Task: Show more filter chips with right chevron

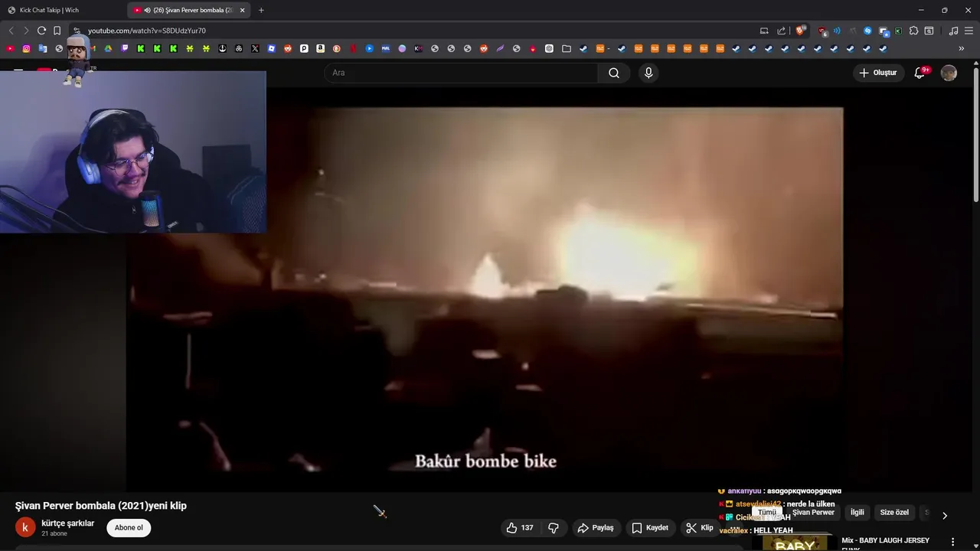Action: (x=944, y=516)
